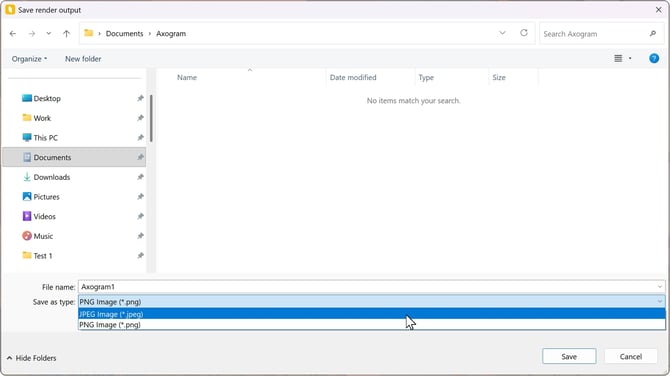Select Axogram in the address breadcrumb
The width and height of the screenshot is (670, 376).
point(171,33)
